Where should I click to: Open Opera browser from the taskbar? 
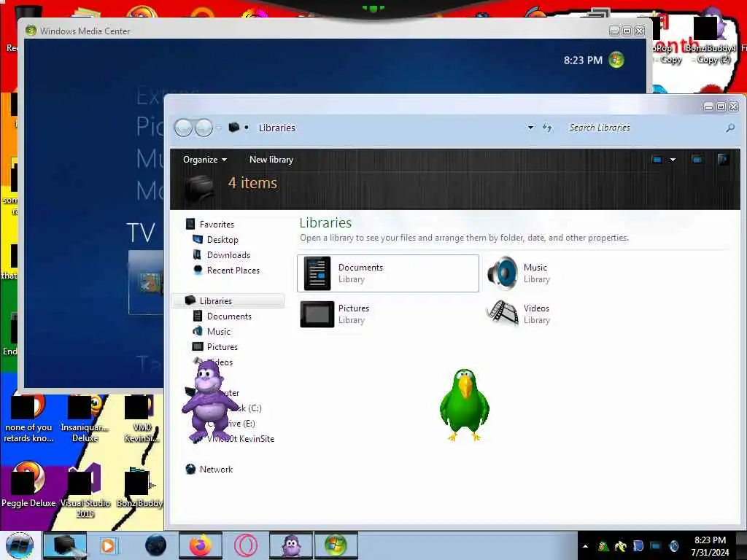pos(246,545)
